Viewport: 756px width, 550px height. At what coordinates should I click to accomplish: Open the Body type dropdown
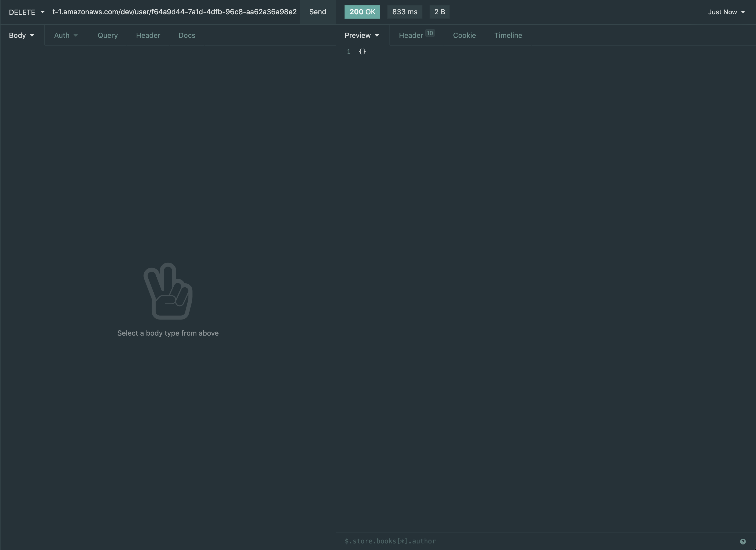(x=21, y=35)
